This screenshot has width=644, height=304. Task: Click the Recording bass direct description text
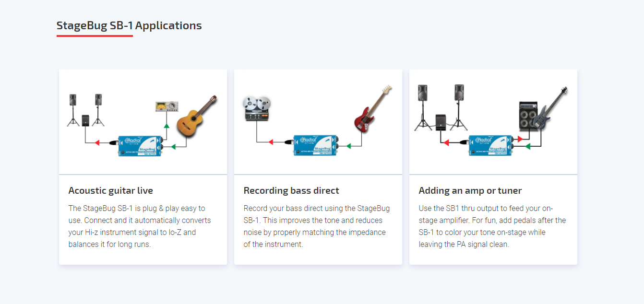[x=317, y=226]
